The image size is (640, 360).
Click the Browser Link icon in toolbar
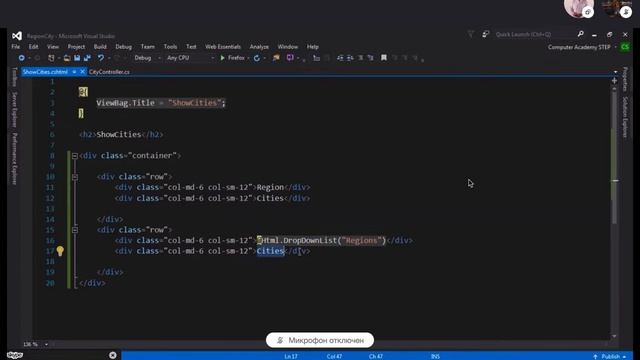pos(276,58)
